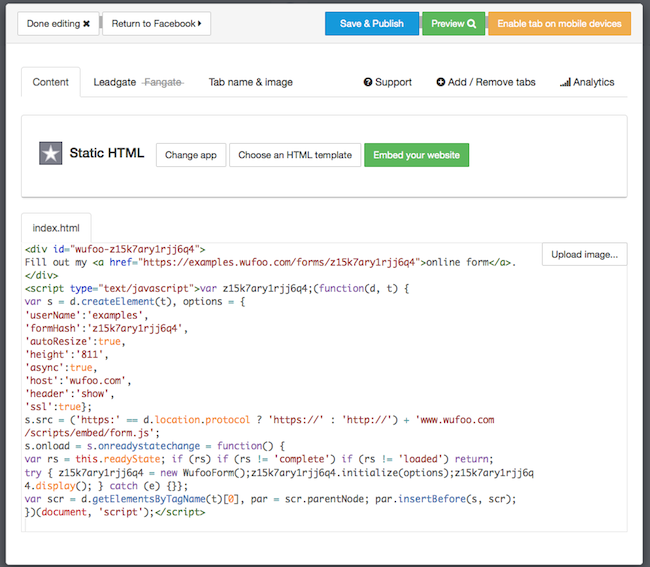Image resolution: width=650 pixels, height=567 pixels.
Task: Click the /scripts/embed/form.js'; code line
Action: click(92, 433)
